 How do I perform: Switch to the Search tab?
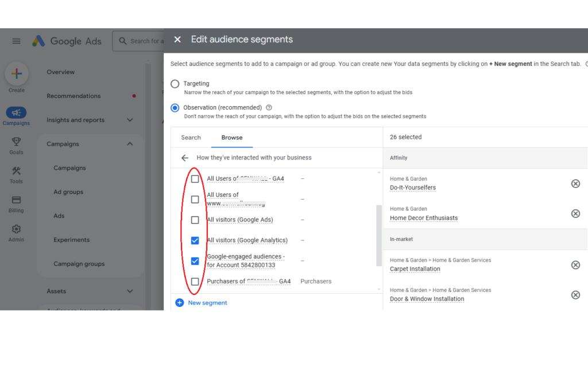(191, 138)
